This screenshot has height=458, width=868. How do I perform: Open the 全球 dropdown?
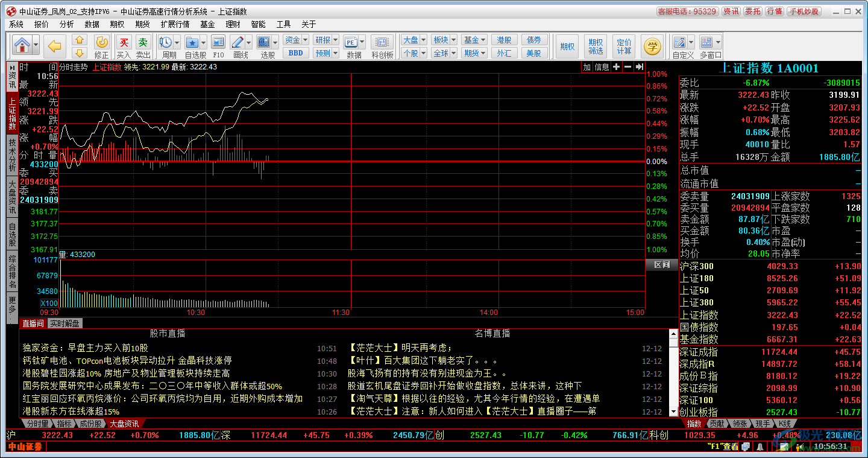pyautogui.click(x=444, y=53)
